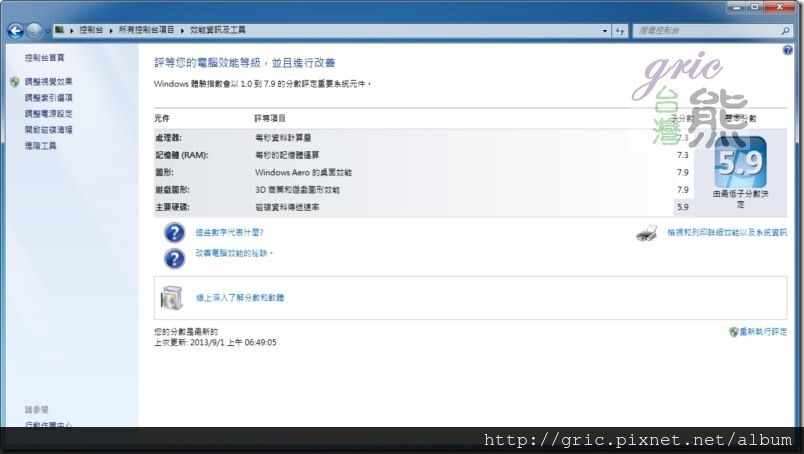Click the 每秒的記憶體運算 description
Screen dimensions: 804x454
287,155
